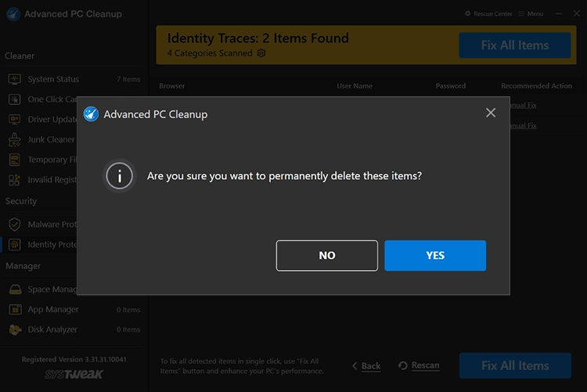Click the top Fix All Items button

coord(515,45)
